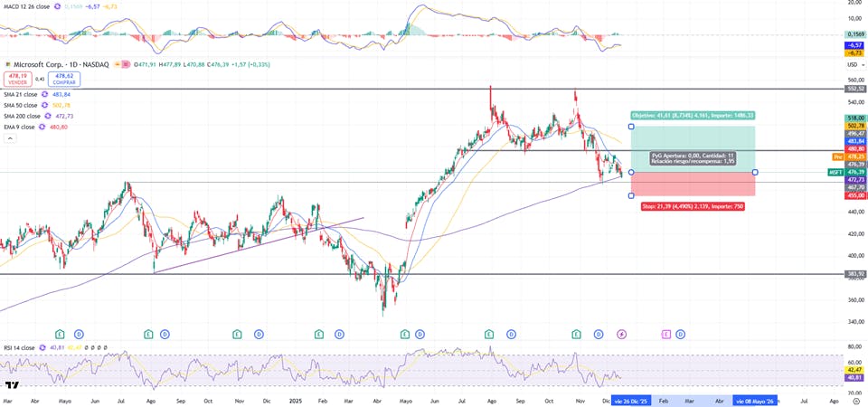This screenshot has height=407, width=868.
Task: Select the left entry handle of long position
Action: 632,172
